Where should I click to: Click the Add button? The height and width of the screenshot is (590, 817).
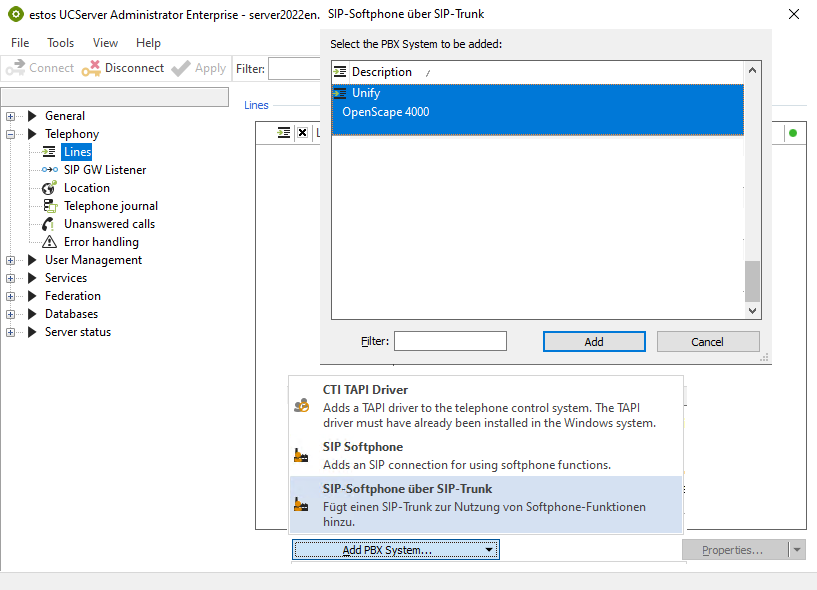pos(593,342)
